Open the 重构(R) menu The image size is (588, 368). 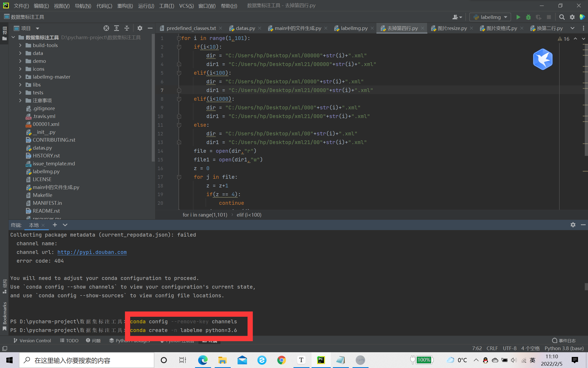[125, 6]
